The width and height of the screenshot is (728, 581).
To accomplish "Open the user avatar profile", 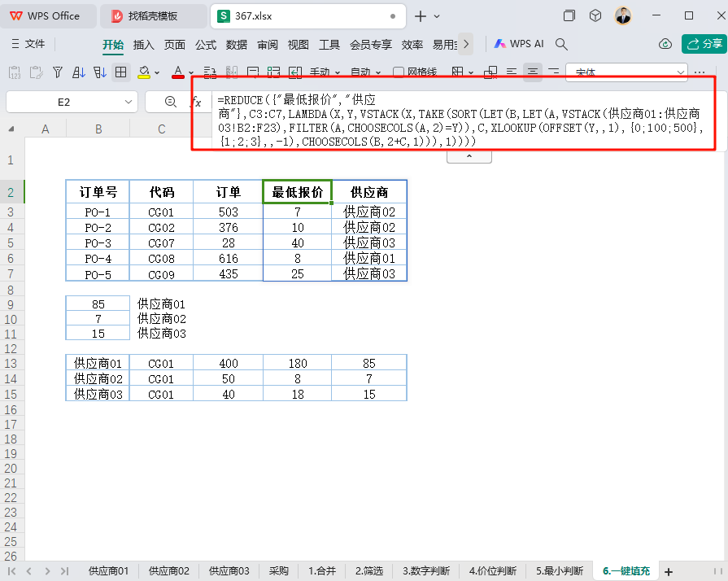I will (623, 15).
